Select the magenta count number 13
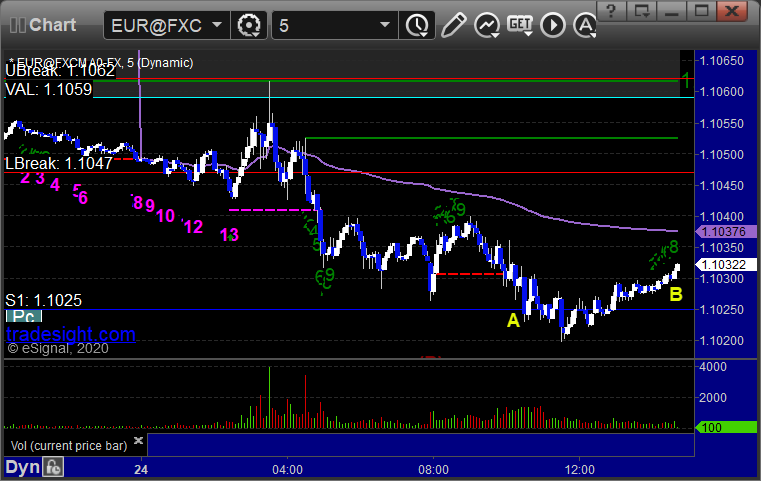 (230, 235)
